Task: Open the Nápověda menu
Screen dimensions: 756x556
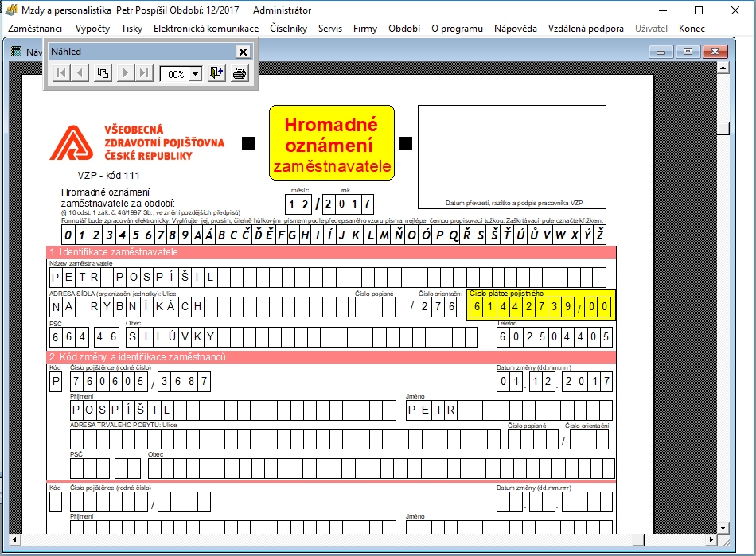Action: tap(516, 29)
